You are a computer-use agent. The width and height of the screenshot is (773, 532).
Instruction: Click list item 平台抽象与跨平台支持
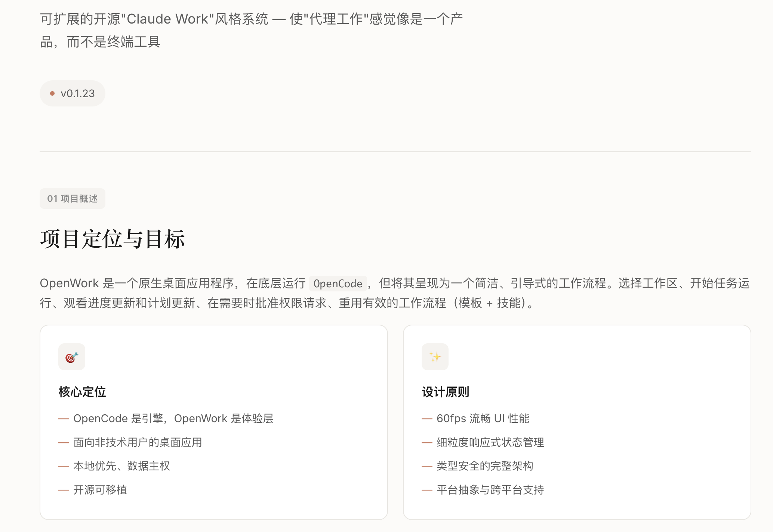(x=490, y=490)
